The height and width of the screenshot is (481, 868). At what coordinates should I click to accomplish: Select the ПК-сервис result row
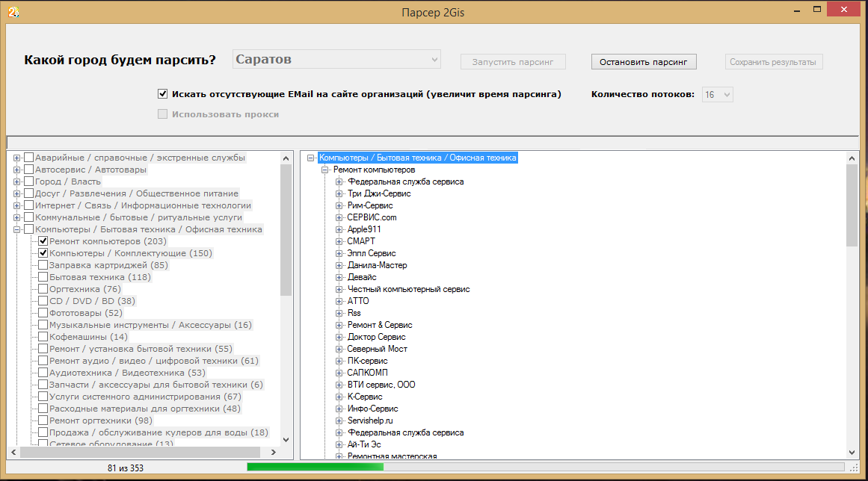click(x=367, y=361)
